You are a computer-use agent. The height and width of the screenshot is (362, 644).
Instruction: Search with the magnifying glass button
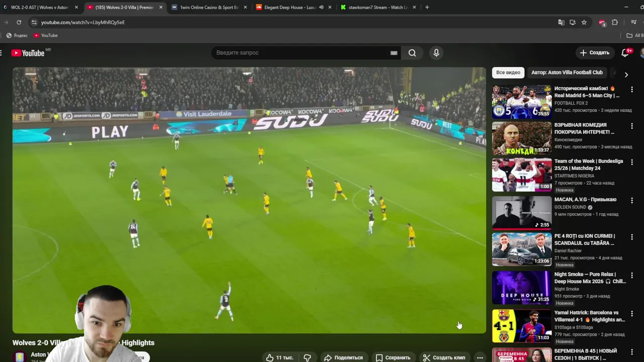point(412,53)
